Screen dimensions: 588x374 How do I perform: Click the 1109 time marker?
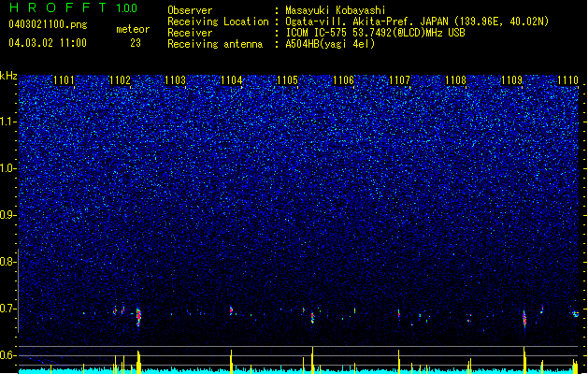click(x=512, y=80)
